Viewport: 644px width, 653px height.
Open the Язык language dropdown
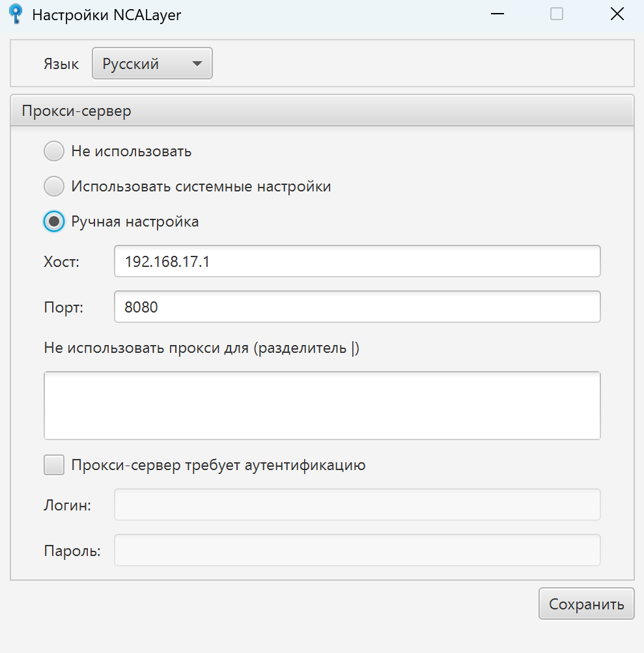tap(152, 63)
